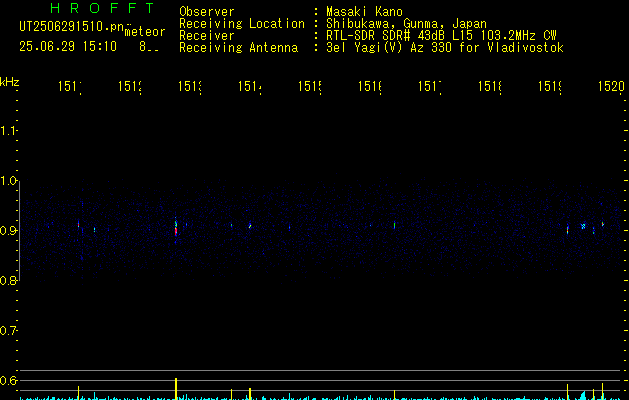The height and width of the screenshot is (400, 629).
Task: Click the Receiving Antenna label
Action: point(238,48)
